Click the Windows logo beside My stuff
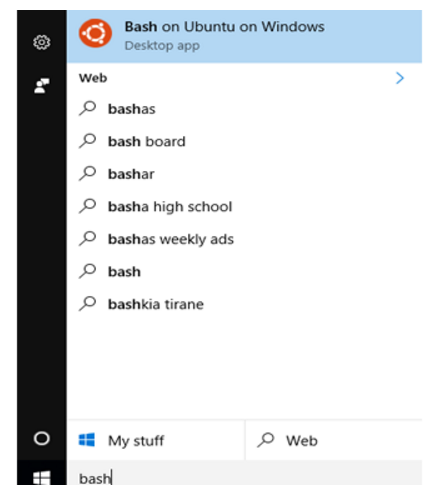This screenshot has width=443, height=501. 87,440
